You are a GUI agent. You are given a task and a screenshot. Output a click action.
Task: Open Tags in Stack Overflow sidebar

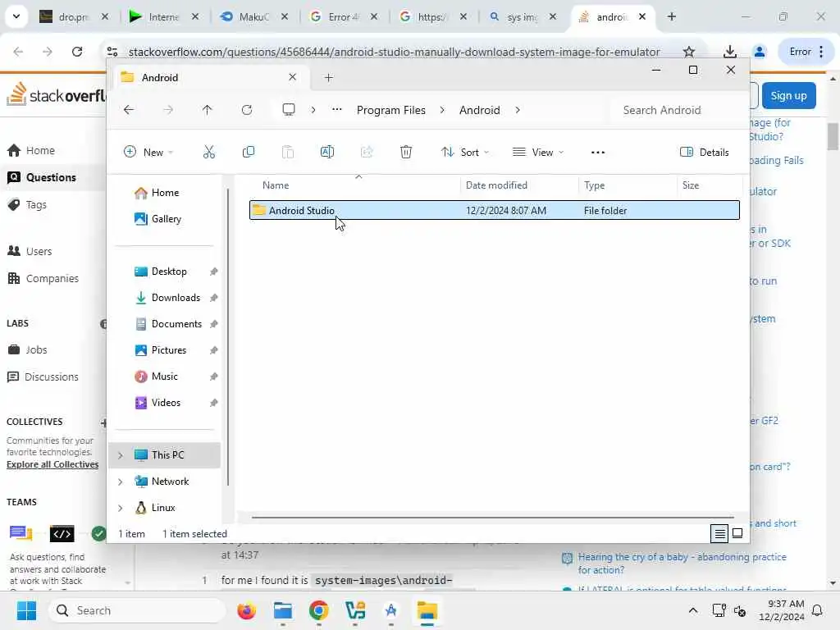(36, 204)
